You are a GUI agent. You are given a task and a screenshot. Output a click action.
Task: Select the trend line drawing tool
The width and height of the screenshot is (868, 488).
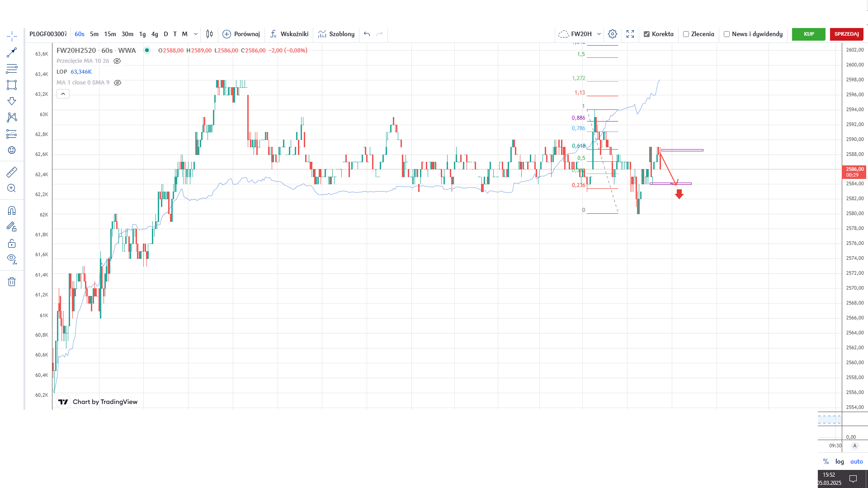[x=12, y=53]
